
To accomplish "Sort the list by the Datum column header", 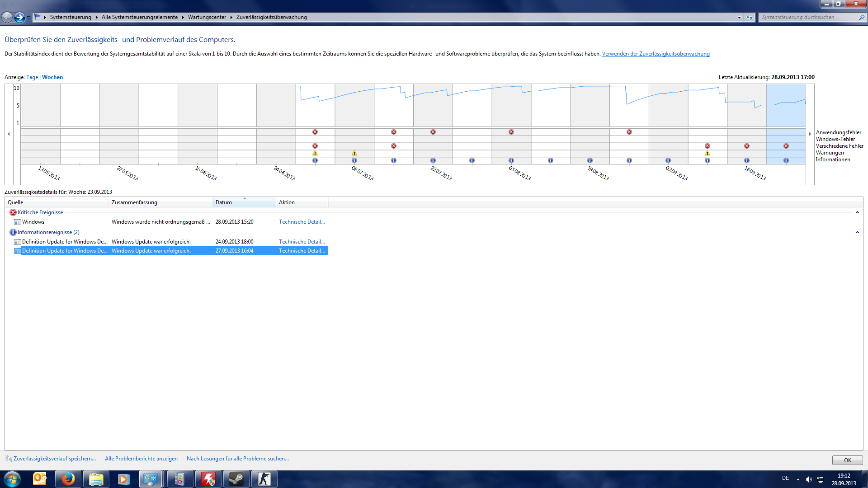I will pyautogui.click(x=244, y=202).
